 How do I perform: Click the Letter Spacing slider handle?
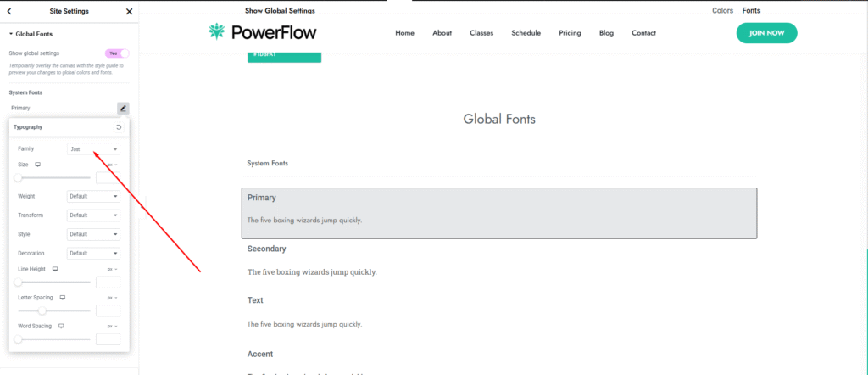coord(42,311)
